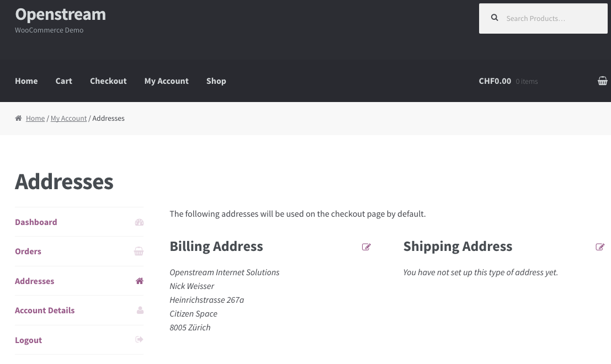Select My Account in the top navigation

click(166, 81)
